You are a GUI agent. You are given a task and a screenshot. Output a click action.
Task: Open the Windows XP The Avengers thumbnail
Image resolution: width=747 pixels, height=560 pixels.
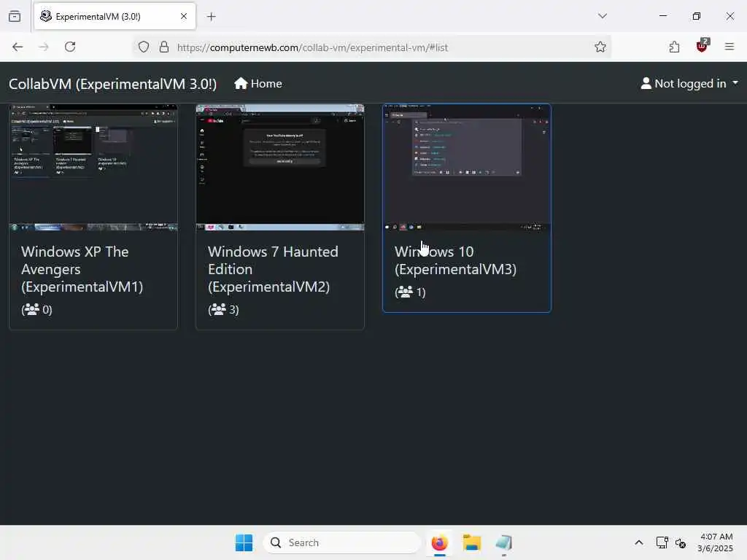click(93, 168)
